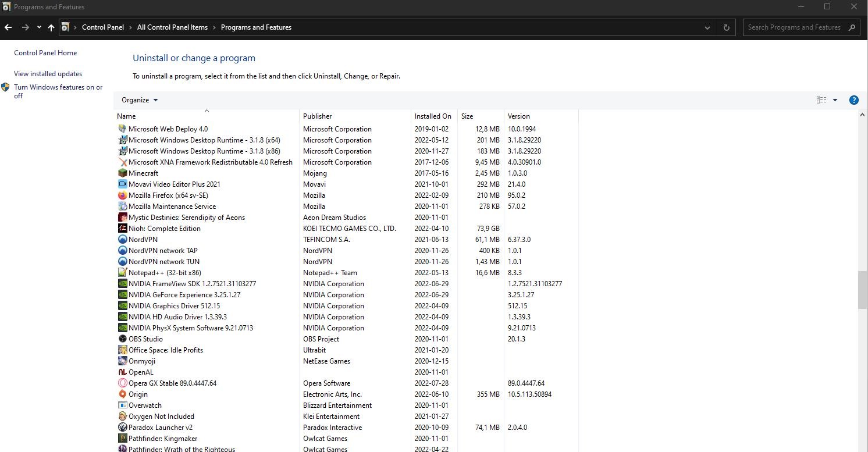Go up one level with up arrow
This screenshot has width=868, height=452.
[x=51, y=27]
